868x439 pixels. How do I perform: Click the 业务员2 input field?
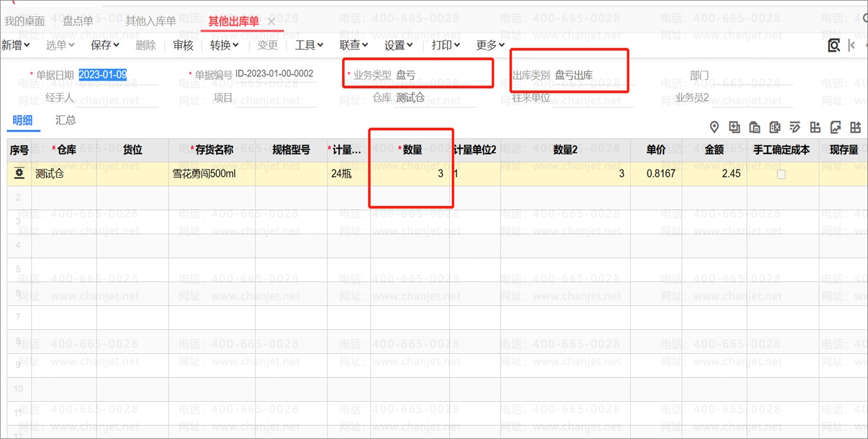coord(751,98)
